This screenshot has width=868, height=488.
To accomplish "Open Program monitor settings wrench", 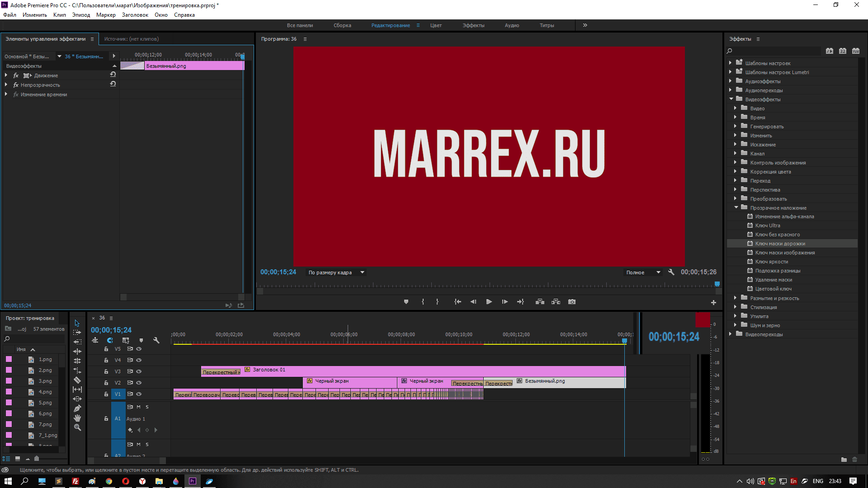I will pos(671,272).
